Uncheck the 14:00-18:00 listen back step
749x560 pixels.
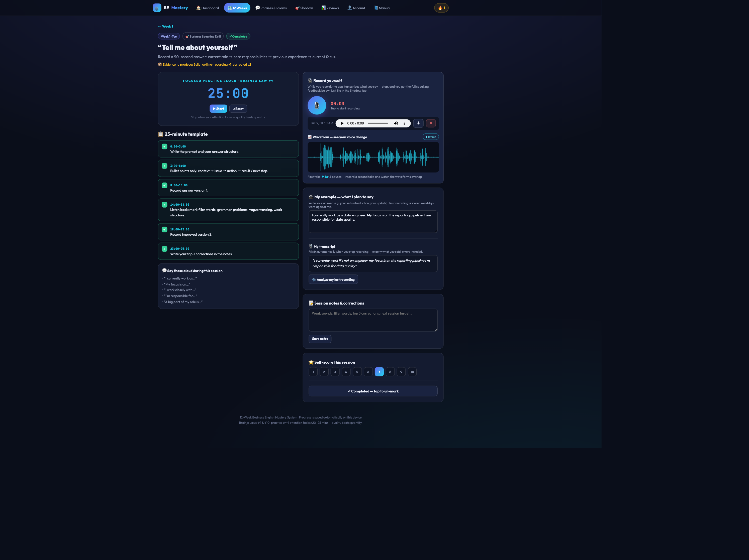[x=164, y=205]
